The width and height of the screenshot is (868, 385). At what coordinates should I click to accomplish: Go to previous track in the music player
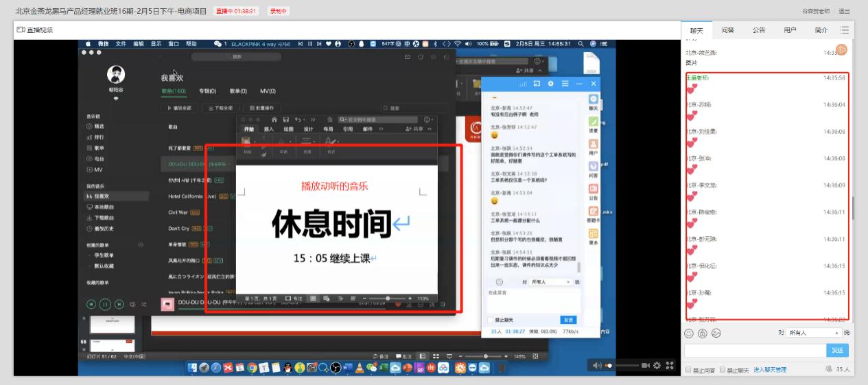pos(91,304)
